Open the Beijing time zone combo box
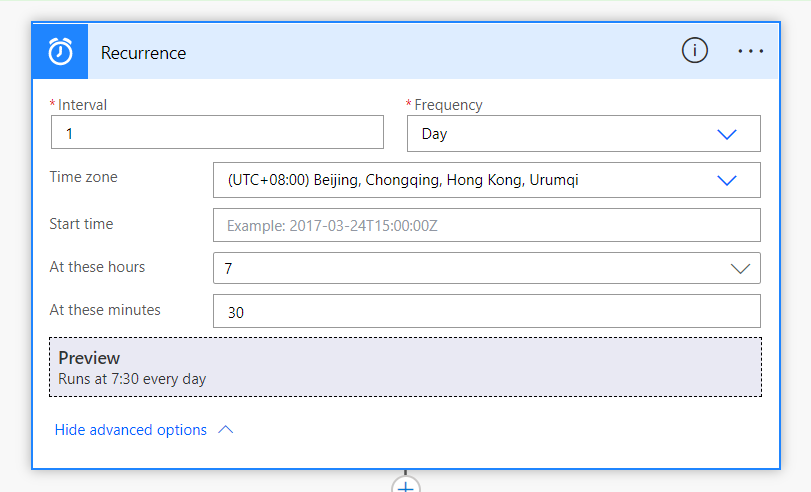The height and width of the screenshot is (492, 811). click(460, 180)
